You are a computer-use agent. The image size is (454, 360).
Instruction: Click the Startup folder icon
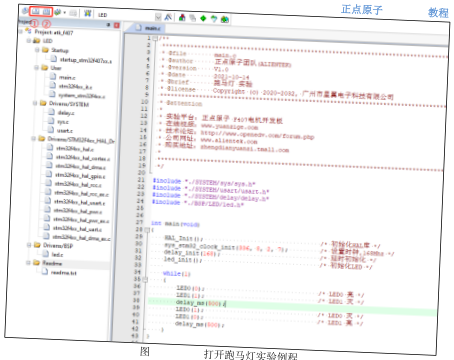[45, 50]
